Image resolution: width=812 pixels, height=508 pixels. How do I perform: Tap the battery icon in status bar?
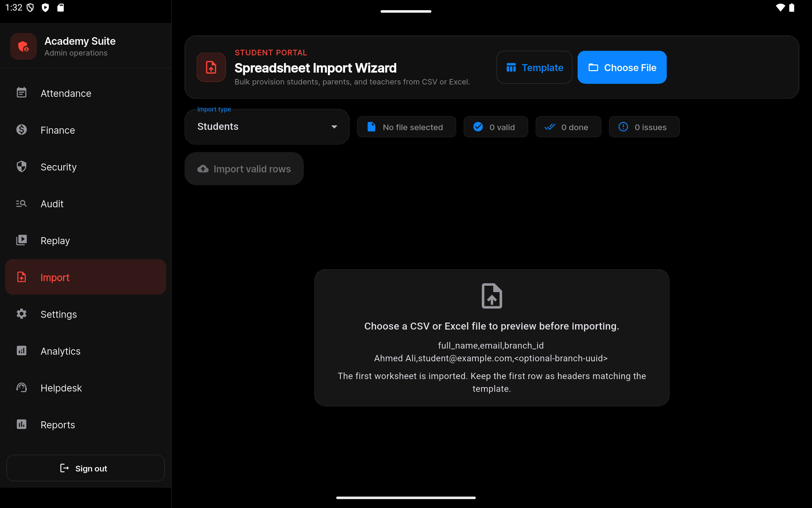click(x=791, y=7)
